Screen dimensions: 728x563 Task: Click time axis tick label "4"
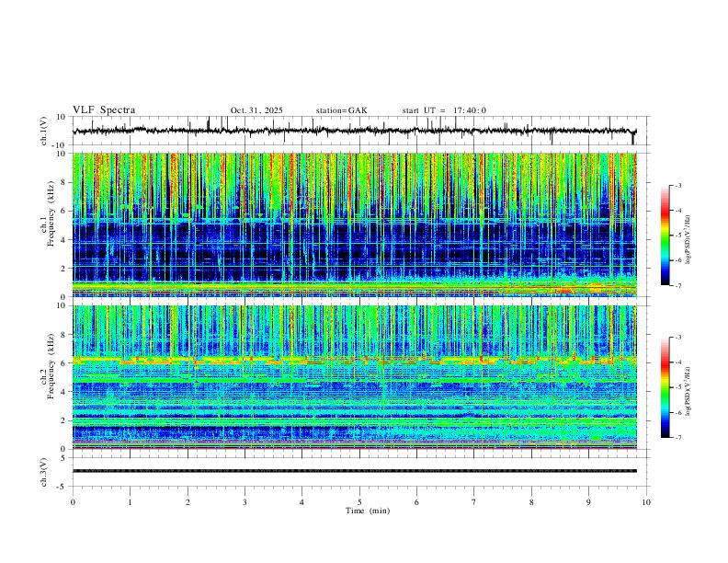coord(302,502)
